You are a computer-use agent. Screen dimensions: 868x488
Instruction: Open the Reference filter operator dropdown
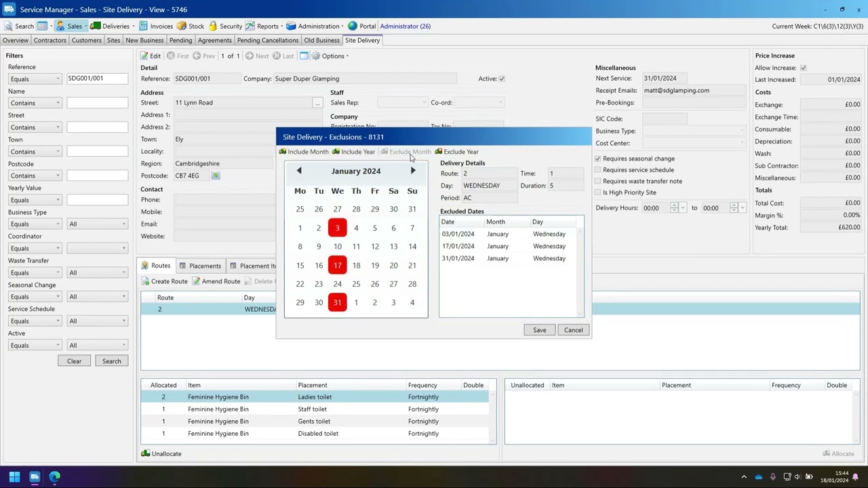click(x=35, y=79)
